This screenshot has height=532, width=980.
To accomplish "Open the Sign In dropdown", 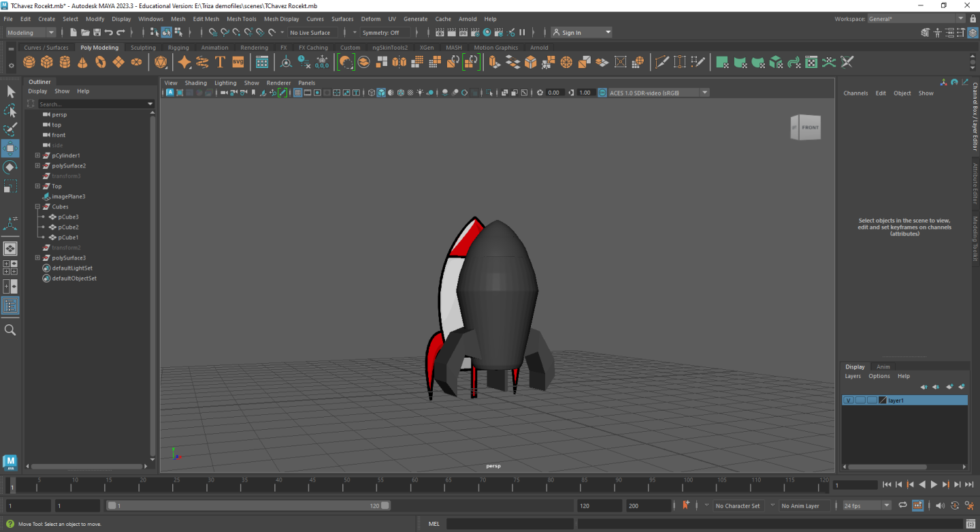I will point(581,33).
